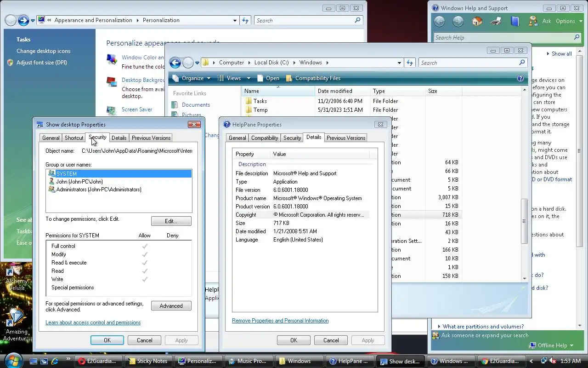
Task: Click the Advanced button in Security tab
Action: coord(171,306)
